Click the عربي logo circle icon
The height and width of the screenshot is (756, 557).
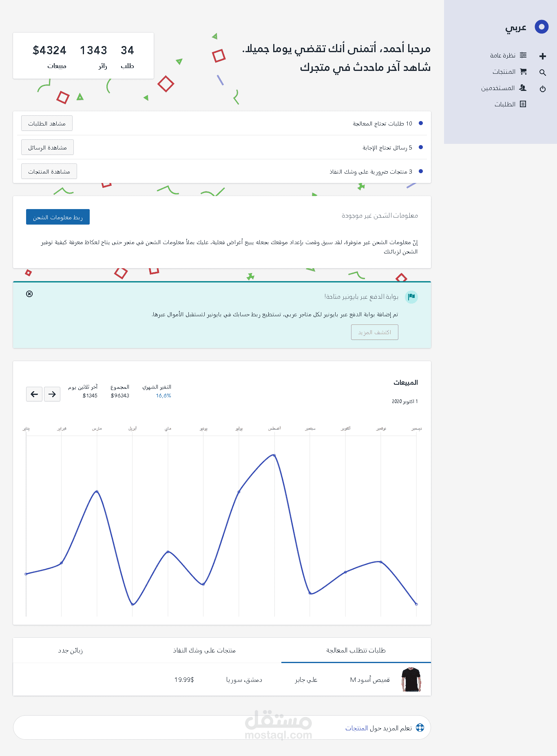tap(542, 27)
